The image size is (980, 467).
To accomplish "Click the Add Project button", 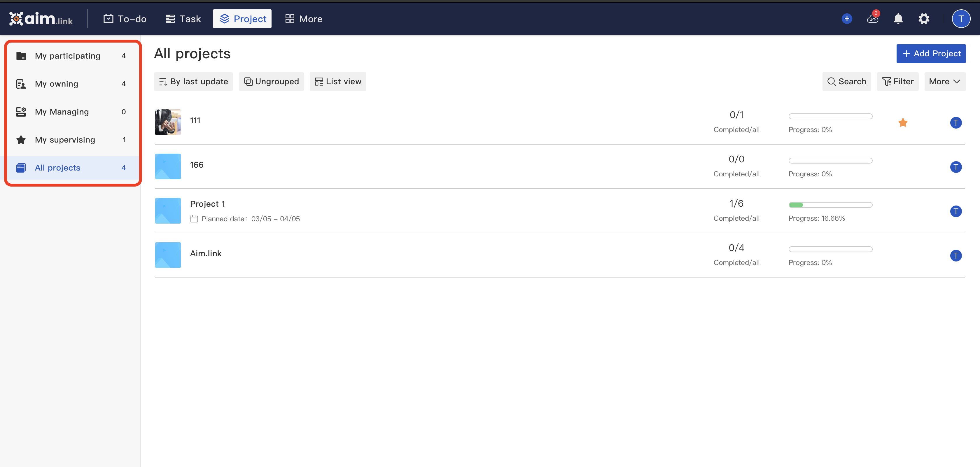I will tap(930, 53).
